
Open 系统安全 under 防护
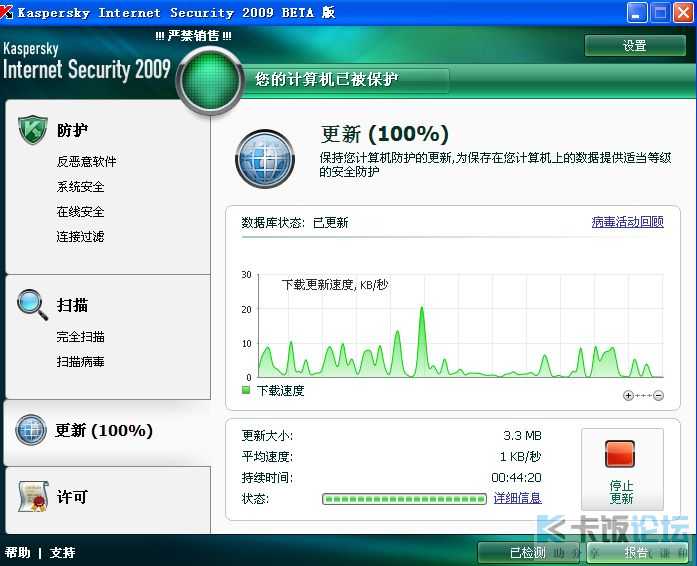coord(80,187)
